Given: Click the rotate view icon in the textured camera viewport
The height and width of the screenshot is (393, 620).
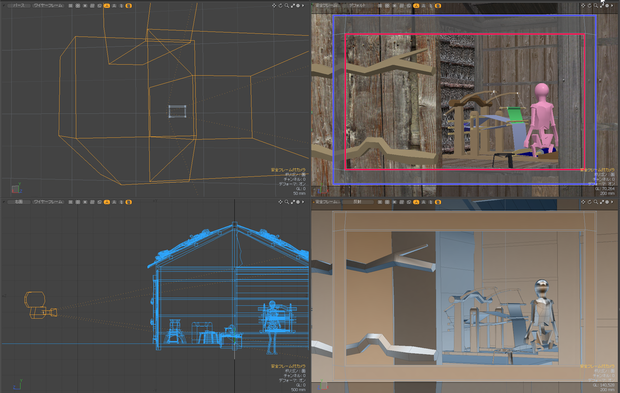Looking at the screenshot, I should (x=590, y=6).
